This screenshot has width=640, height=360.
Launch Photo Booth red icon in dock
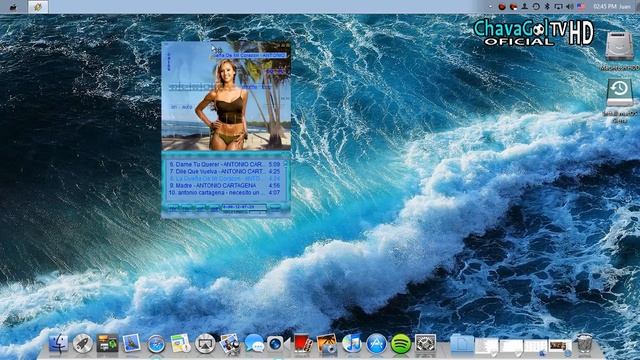[x=303, y=343]
